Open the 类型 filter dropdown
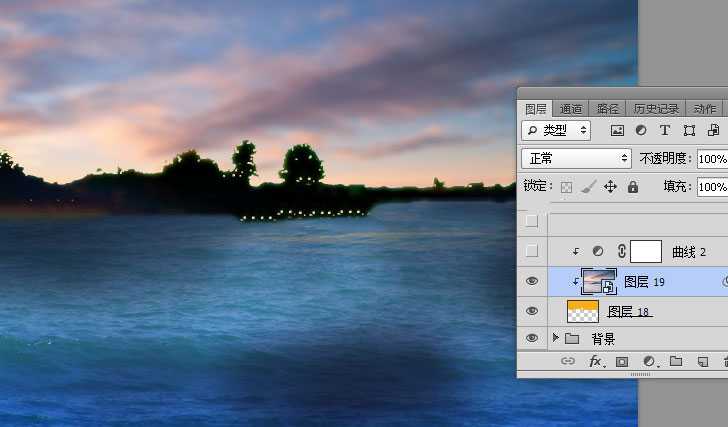728x427 pixels. coord(556,130)
